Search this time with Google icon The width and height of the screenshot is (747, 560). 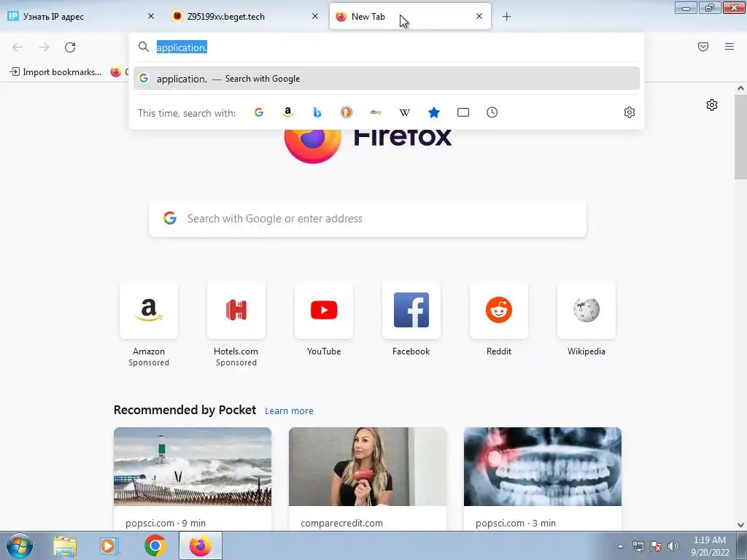point(259,112)
